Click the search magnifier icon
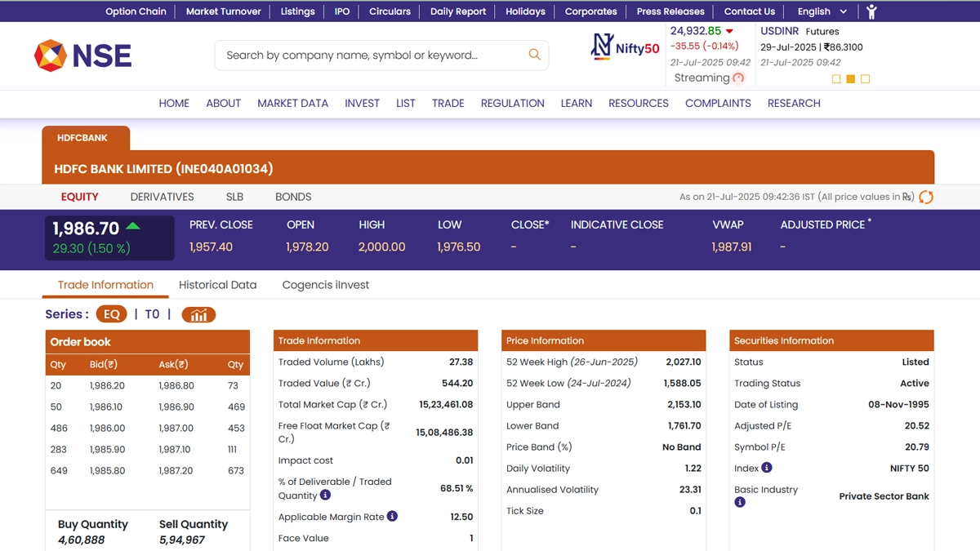 [x=534, y=55]
